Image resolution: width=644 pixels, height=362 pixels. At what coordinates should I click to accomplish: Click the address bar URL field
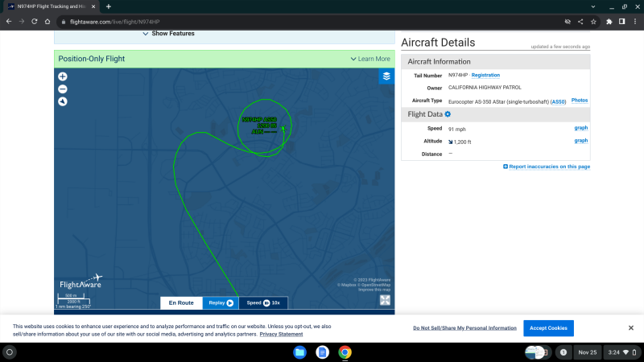tap(312, 22)
